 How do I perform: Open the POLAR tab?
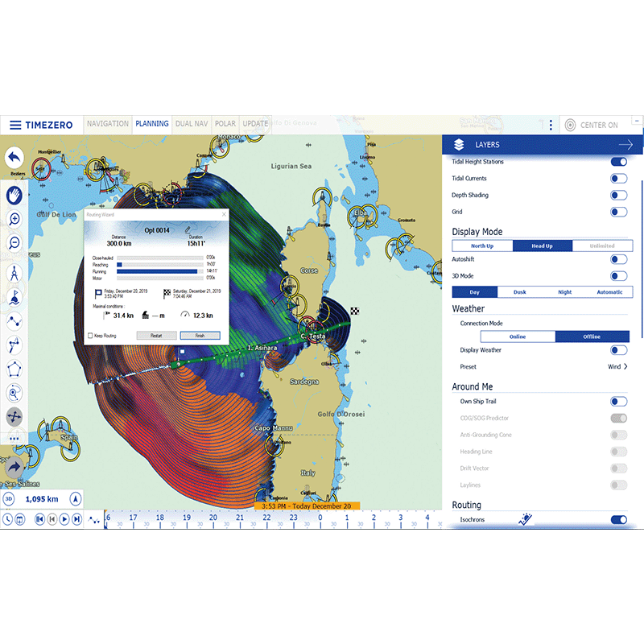[225, 124]
